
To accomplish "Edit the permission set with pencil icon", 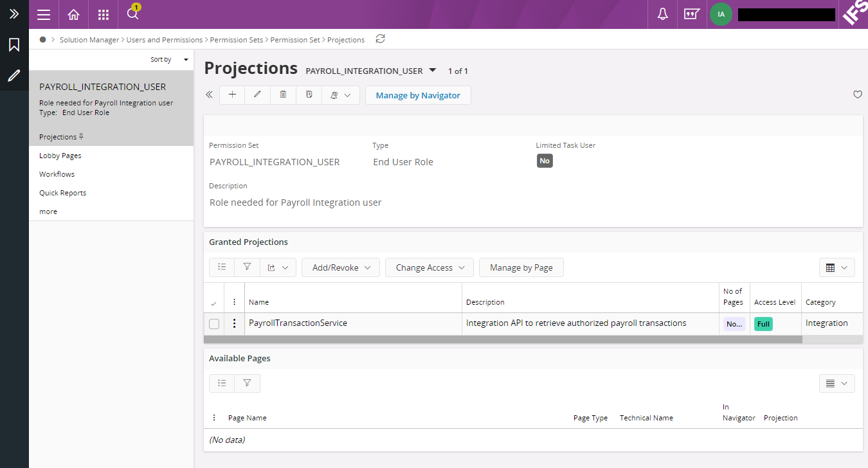I will click(258, 95).
